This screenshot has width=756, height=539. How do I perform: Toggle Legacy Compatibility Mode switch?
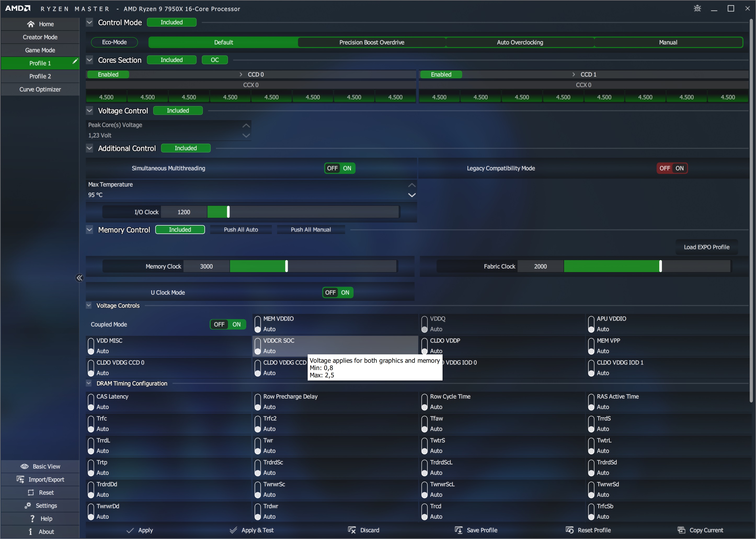tap(672, 168)
